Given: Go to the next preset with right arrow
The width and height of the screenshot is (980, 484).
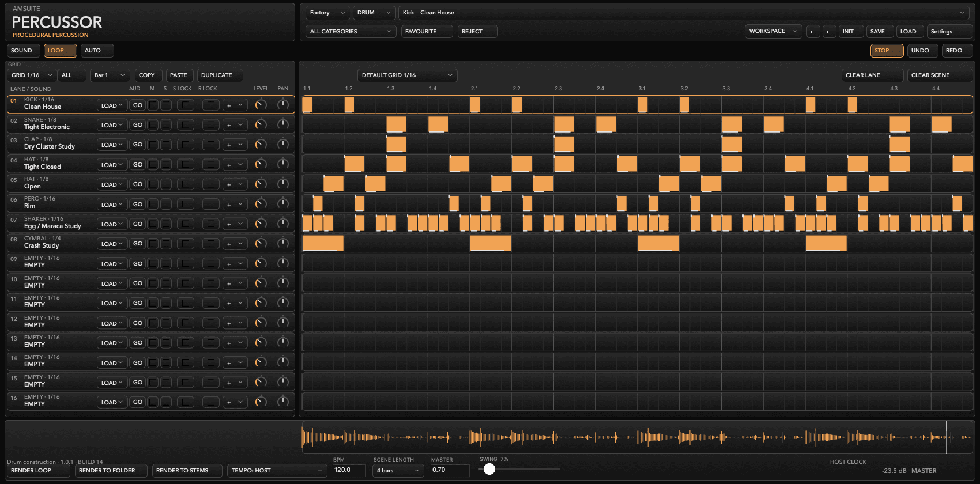Looking at the screenshot, I should tap(829, 32).
